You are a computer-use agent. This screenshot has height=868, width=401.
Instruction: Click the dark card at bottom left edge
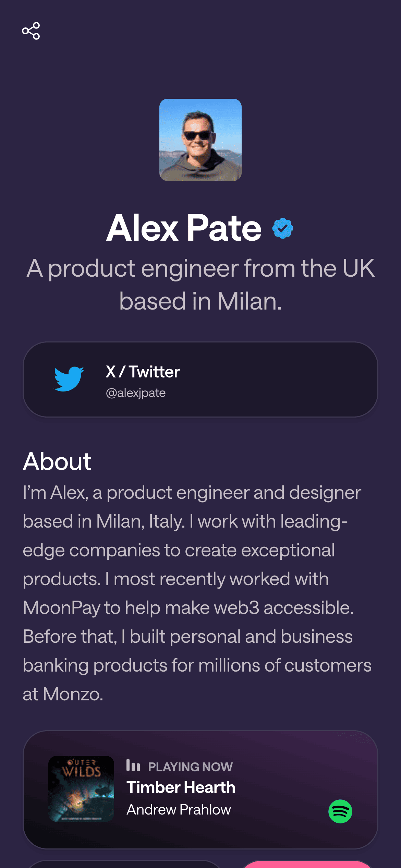[x=123, y=864]
